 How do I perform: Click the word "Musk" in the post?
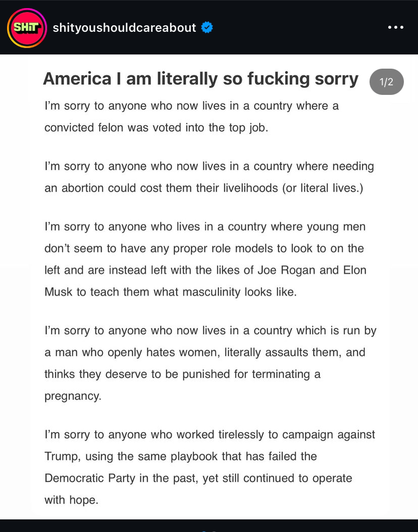click(59, 292)
